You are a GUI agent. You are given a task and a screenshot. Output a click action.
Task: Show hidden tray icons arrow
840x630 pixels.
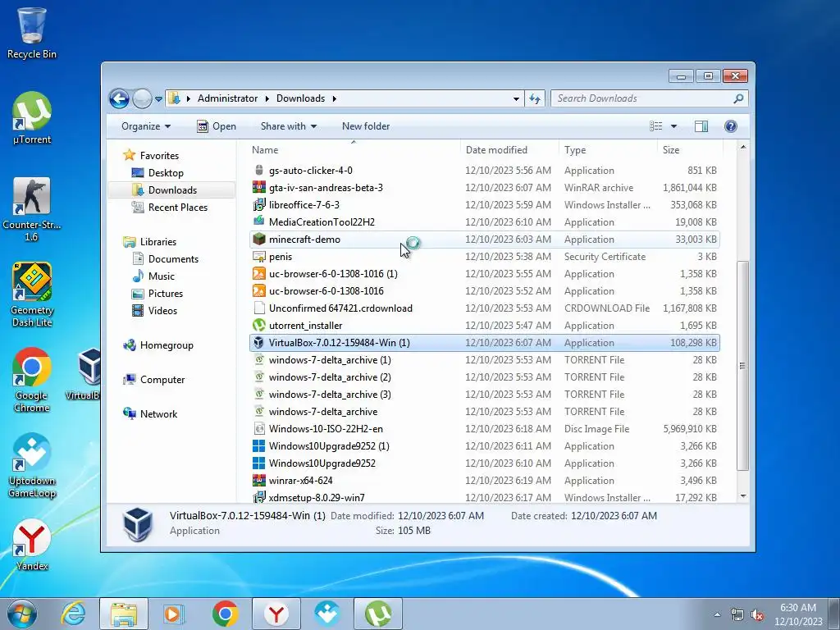coord(717,614)
